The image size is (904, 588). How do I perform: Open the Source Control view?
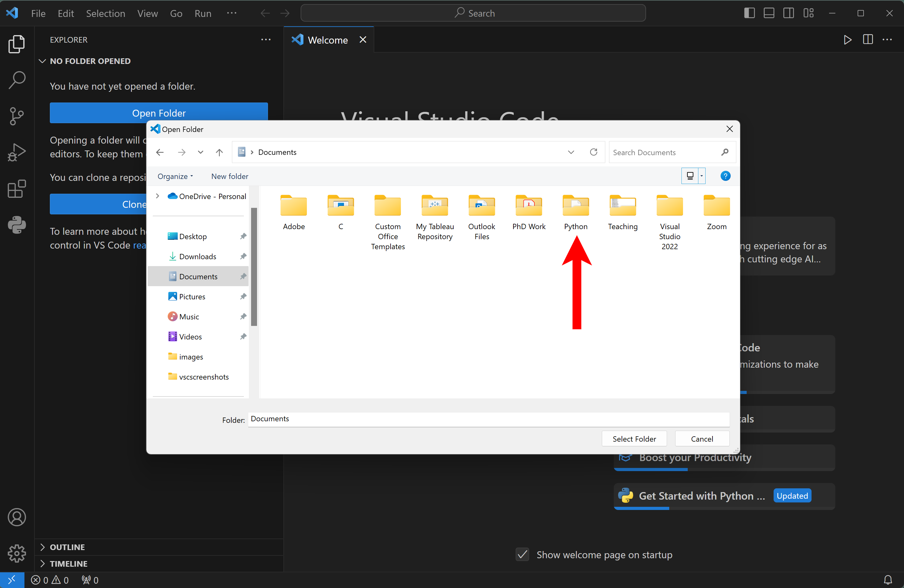[x=17, y=116]
